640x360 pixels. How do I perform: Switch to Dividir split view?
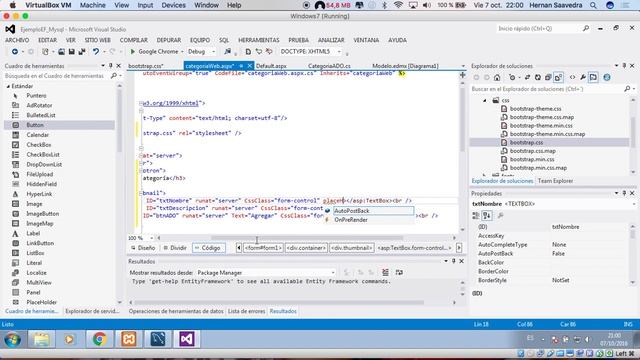click(175, 248)
